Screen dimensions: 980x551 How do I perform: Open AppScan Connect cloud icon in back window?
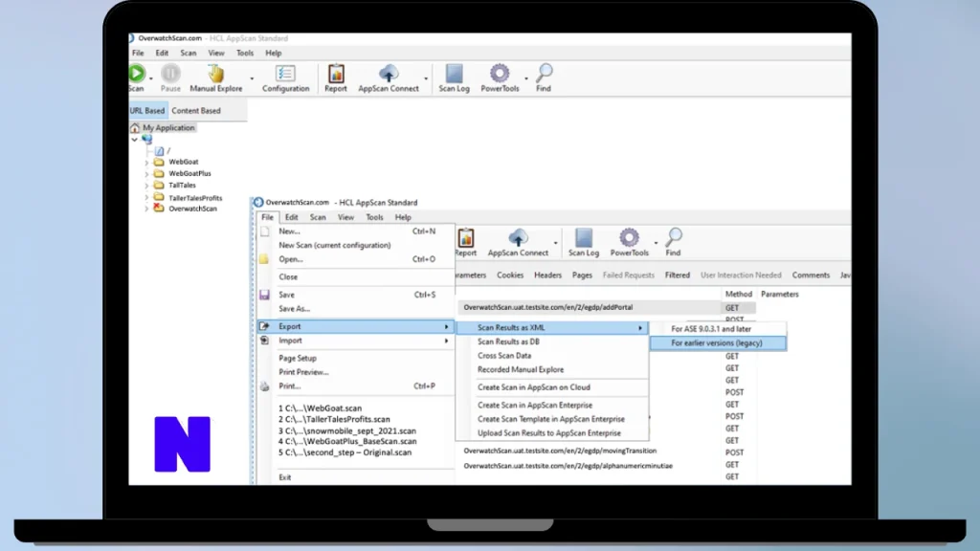pyautogui.click(x=389, y=74)
